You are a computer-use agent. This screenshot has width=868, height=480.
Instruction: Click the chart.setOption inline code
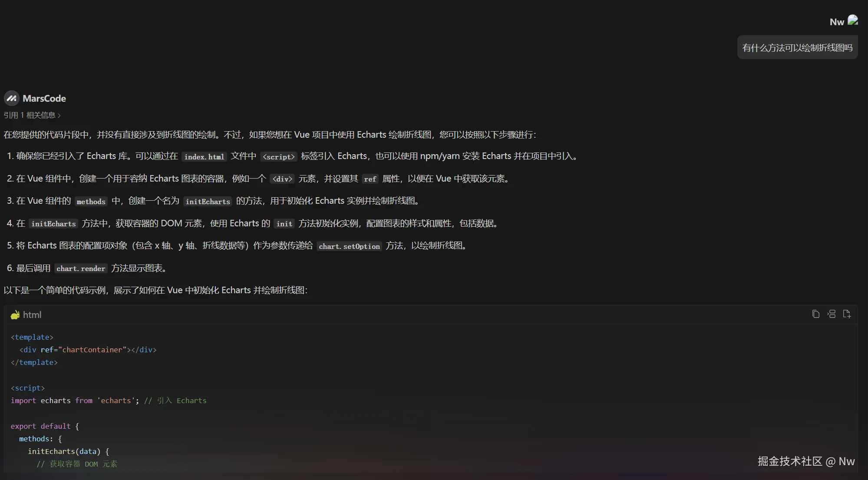coord(349,246)
